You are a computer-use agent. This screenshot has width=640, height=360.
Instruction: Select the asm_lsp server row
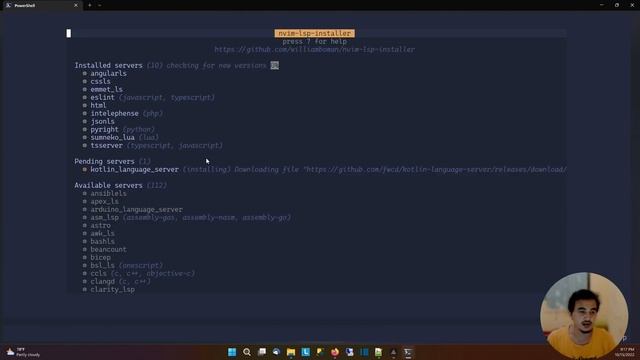[x=187, y=218]
